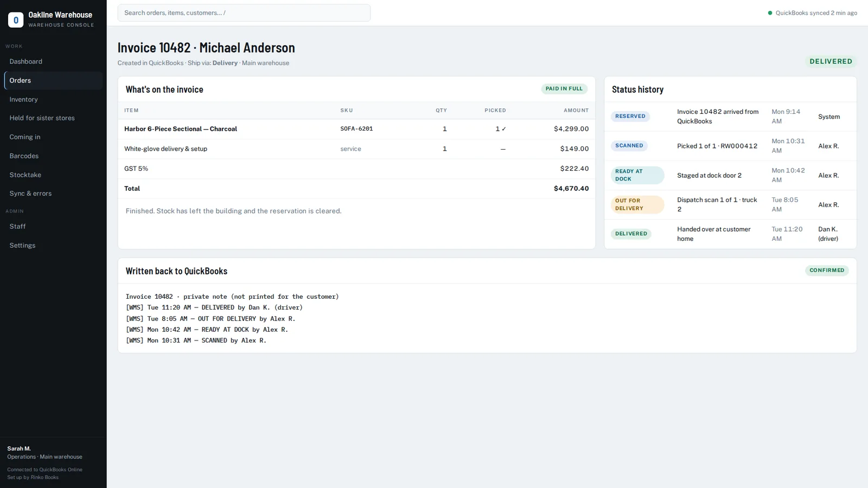Screen dimensions: 868x488
Task: Open Stocktake in the sidebar
Action: click(x=53, y=175)
